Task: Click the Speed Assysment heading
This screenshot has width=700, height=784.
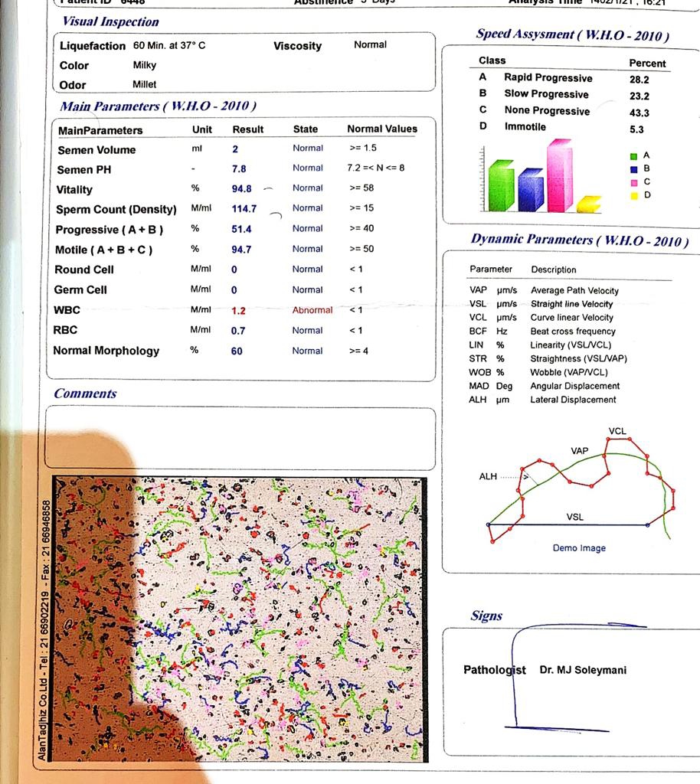Action: pyautogui.click(x=573, y=34)
